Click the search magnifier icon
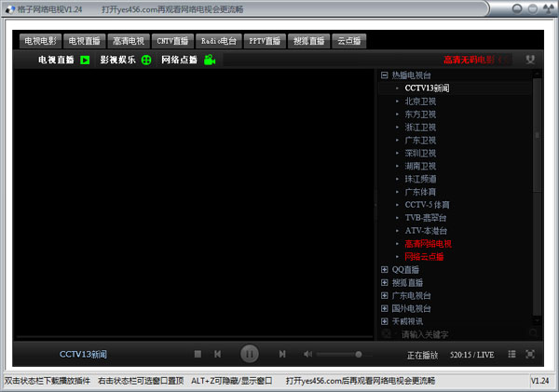This screenshot has height=392, width=559. [533, 333]
